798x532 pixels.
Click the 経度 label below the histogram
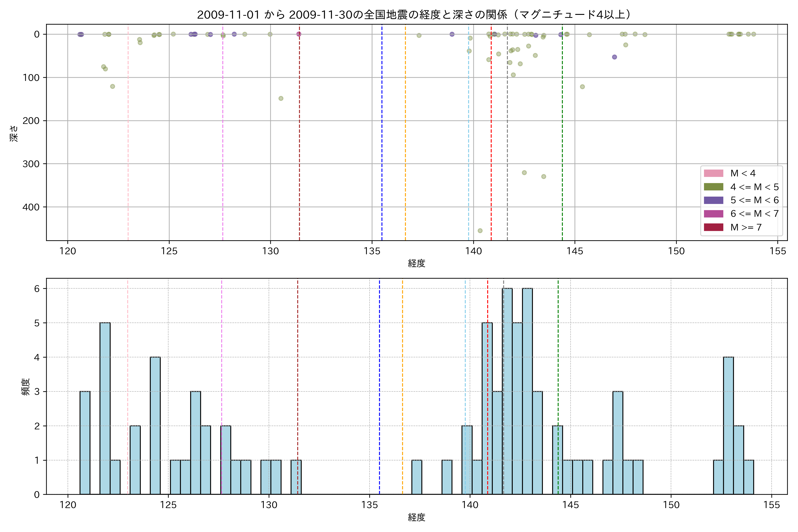(x=416, y=517)
